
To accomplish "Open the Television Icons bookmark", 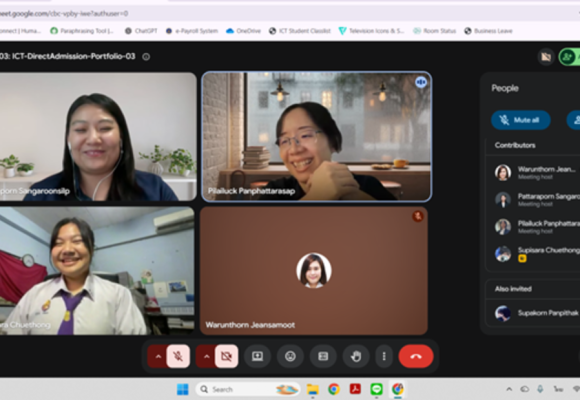I will (371, 31).
